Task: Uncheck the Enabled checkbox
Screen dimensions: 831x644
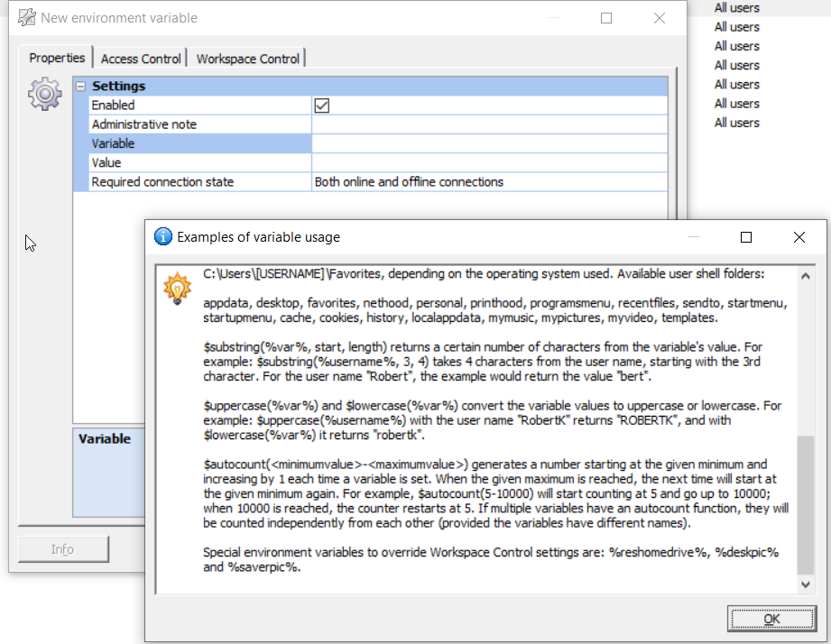Action: (321, 106)
